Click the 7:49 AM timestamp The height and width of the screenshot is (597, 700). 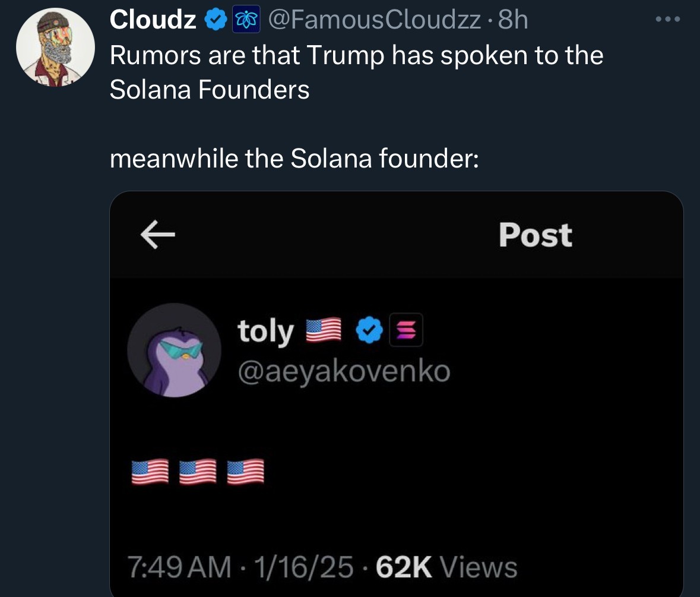(x=180, y=567)
